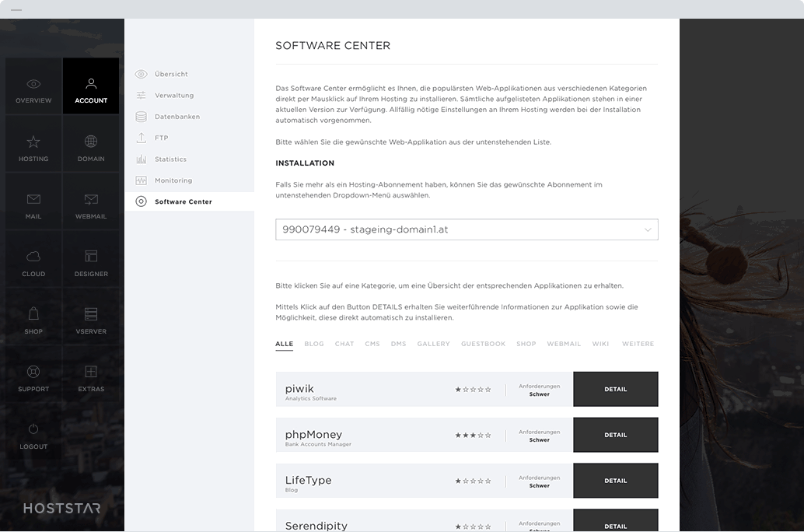This screenshot has width=804, height=532.
Task: Open the Mail envelope icon
Action: [x=33, y=199]
